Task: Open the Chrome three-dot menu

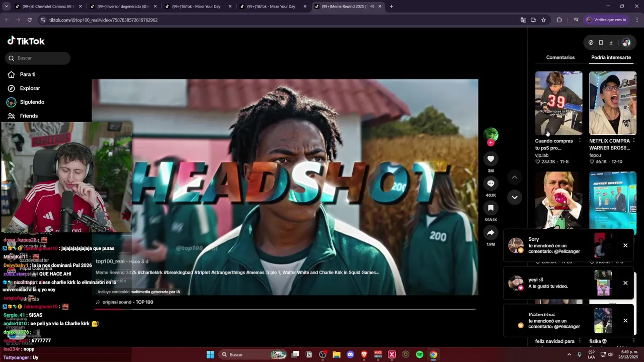Action: point(637,20)
